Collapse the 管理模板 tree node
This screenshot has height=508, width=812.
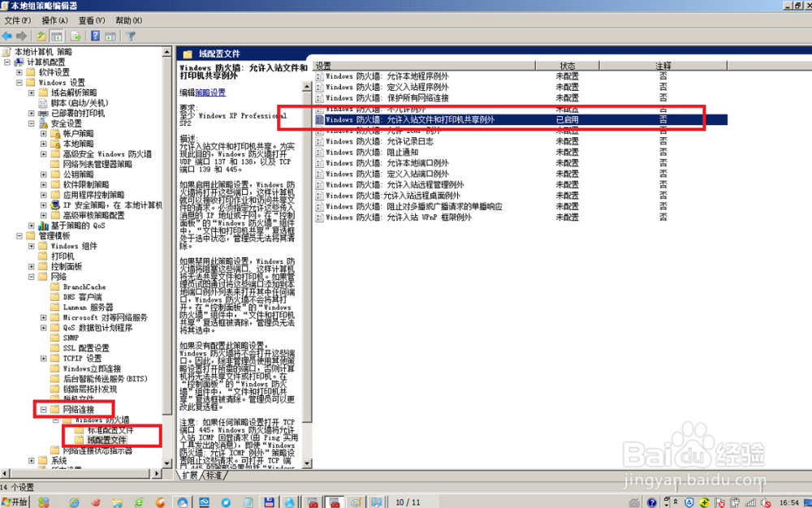click(19, 236)
